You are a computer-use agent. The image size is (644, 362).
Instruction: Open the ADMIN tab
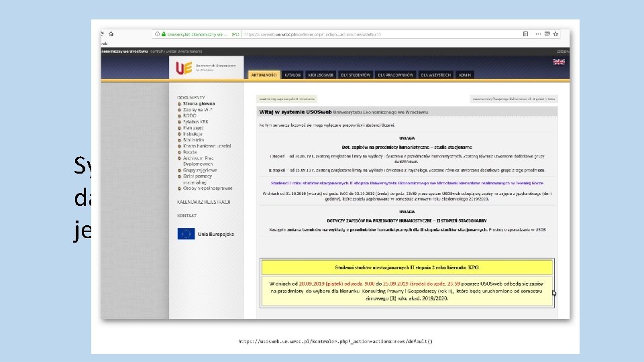[x=464, y=75]
